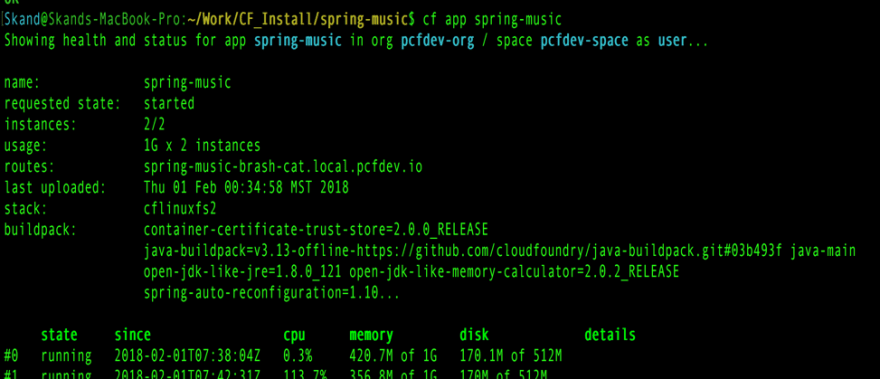Click the 'cpu' column header
Viewport: 880px width, 379px height.
[x=294, y=336]
